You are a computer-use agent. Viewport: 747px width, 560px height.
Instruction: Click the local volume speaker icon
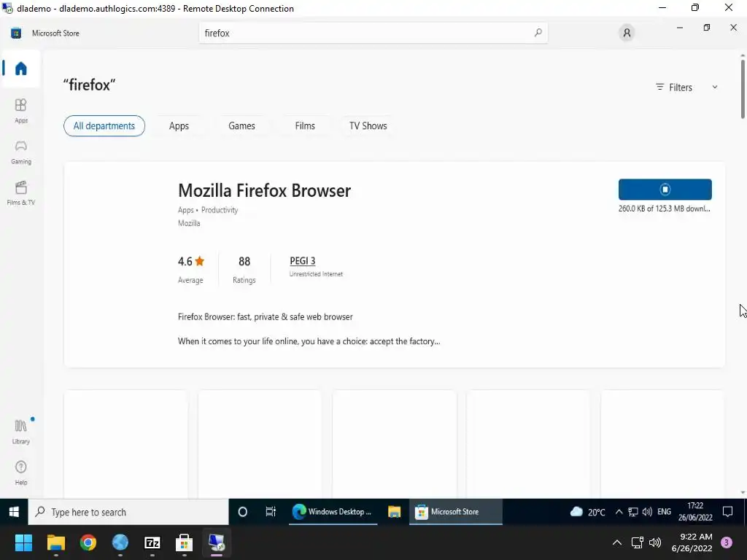point(655,542)
